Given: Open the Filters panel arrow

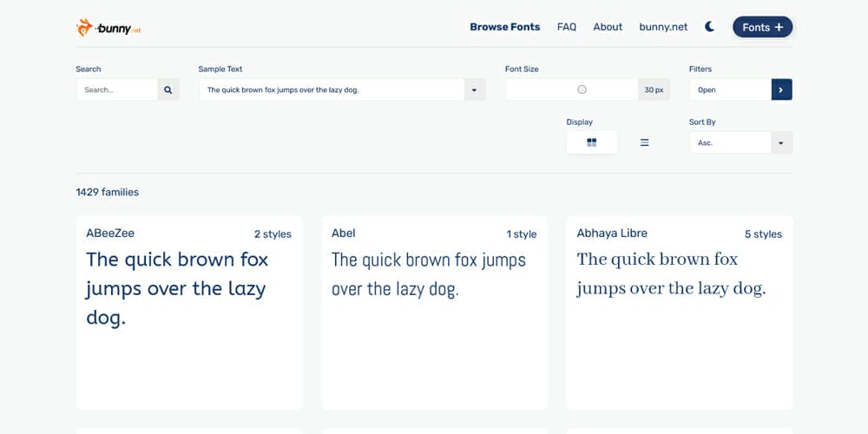Looking at the screenshot, I should pyautogui.click(x=782, y=89).
